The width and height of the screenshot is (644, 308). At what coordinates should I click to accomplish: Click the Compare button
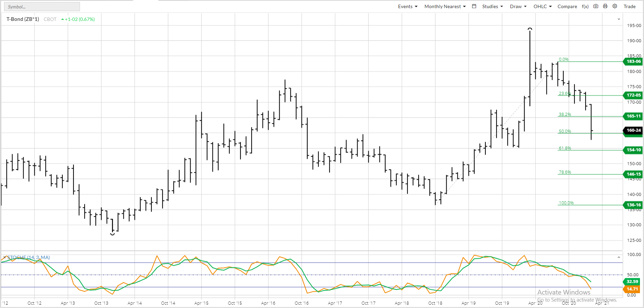pos(567,6)
